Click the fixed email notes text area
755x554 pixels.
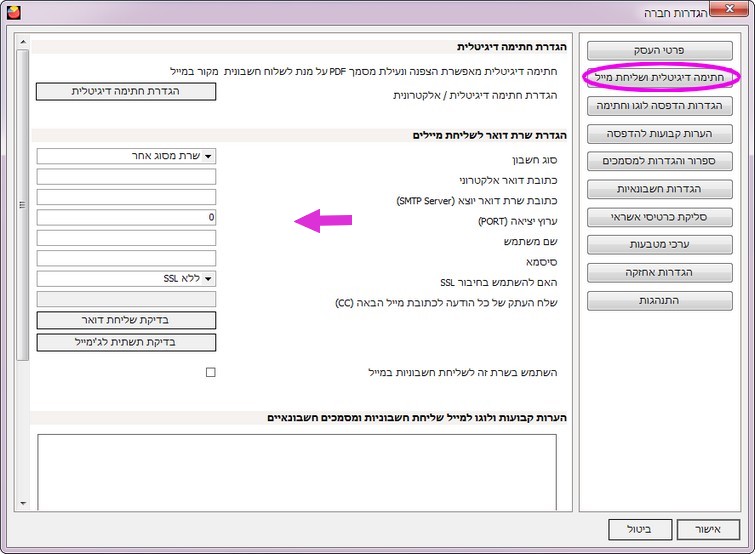(297, 472)
